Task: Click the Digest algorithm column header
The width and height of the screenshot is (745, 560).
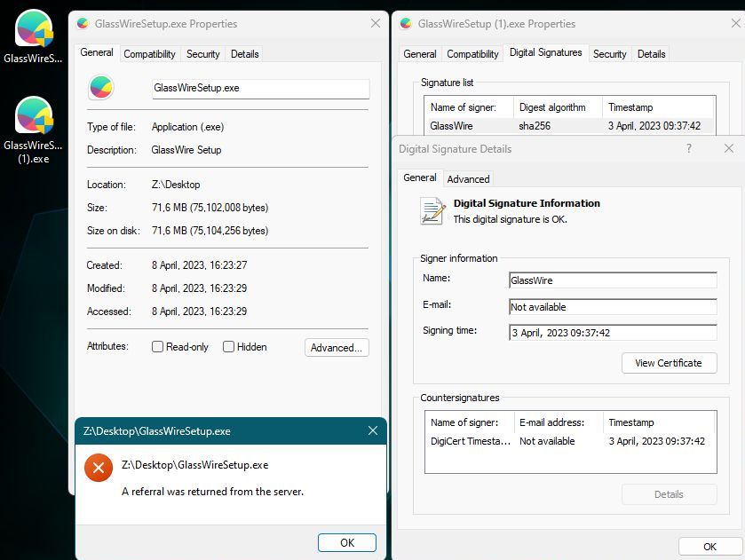Action: [x=558, y=107]
